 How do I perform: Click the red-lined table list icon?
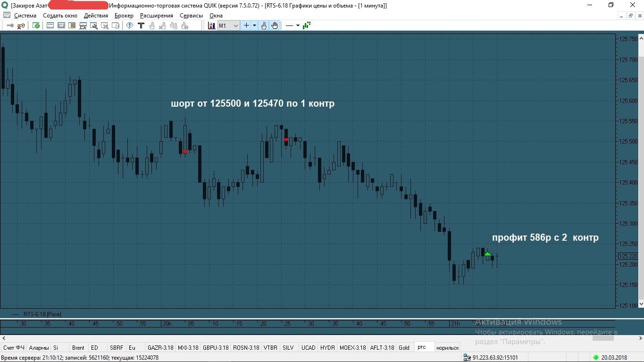[x=72, y=25]
